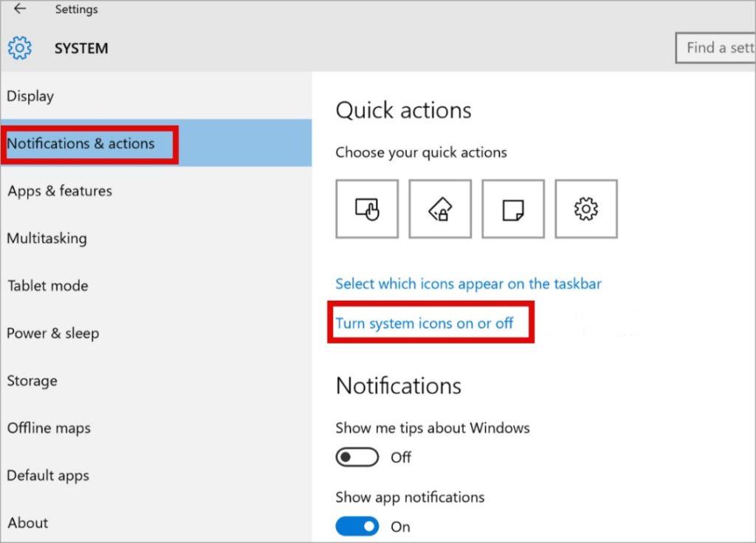Screen dimensions: 756x543
Task: Open the About category
Action: click(x=157, y=523)
